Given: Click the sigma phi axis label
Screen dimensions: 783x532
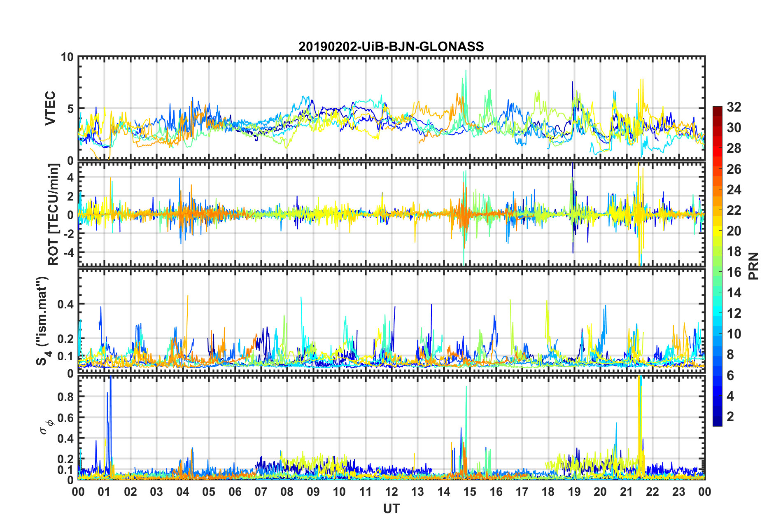Looking at the screenshot, I should 46,427.
